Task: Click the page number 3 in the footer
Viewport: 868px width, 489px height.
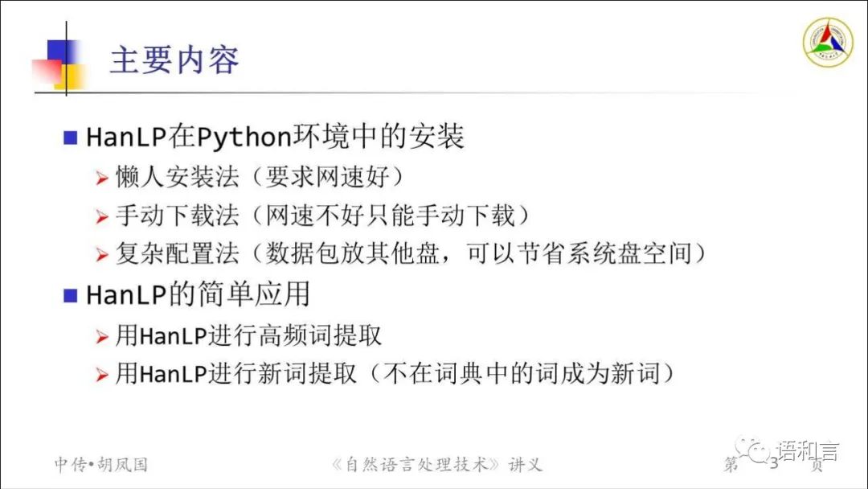Action: click(774, 464)
